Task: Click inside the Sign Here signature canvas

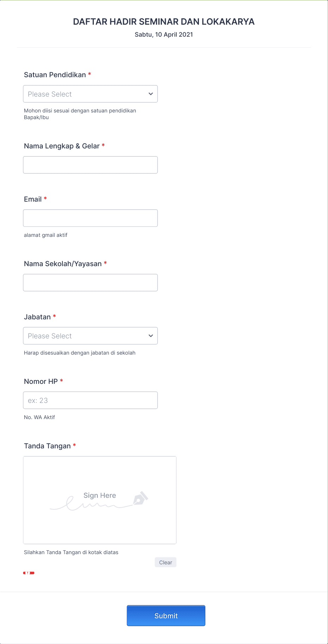Action: [99, 500]
